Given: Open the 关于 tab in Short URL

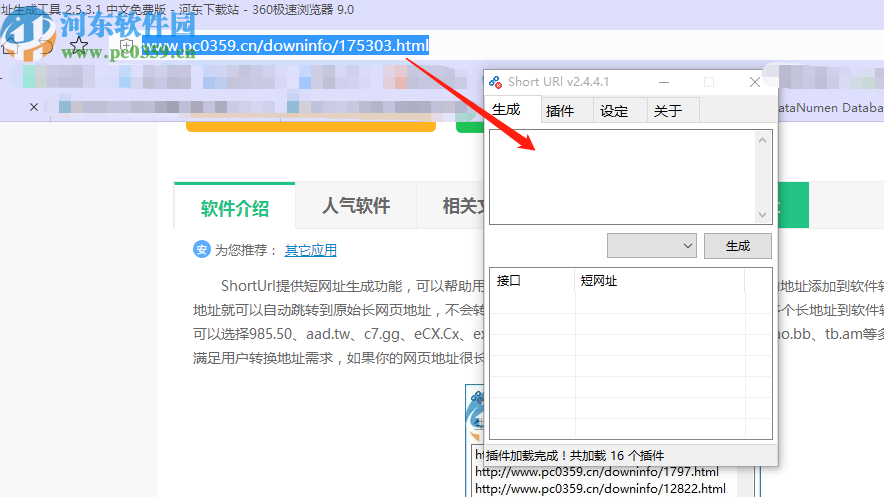Looking at the screenshot, I should pyautogui.click(x=673, y=110).
